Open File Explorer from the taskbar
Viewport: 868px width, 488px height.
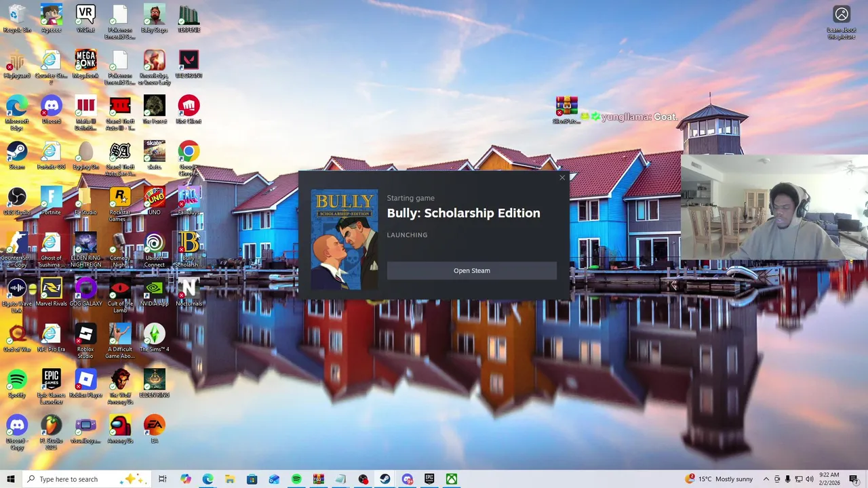(230, 479)
